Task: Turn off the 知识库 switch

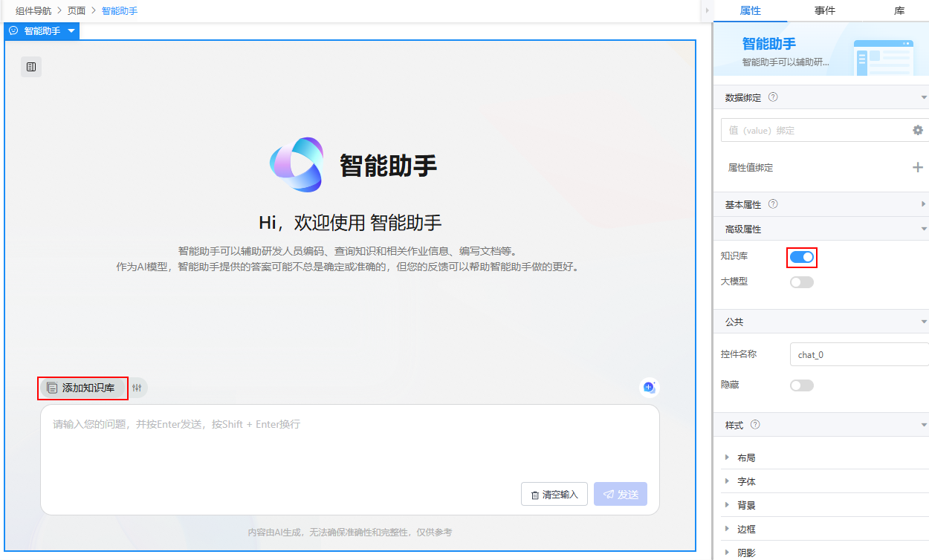Action: [x=802, y=257]
